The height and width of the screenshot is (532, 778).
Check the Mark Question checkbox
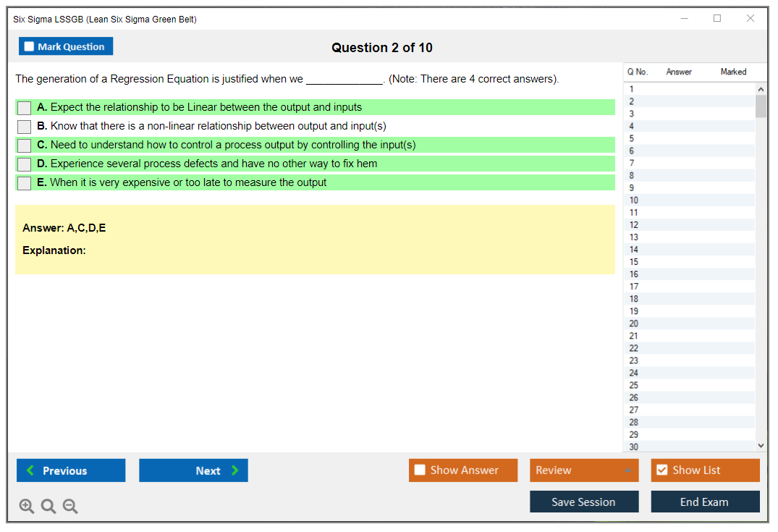(x=30, y=46)
